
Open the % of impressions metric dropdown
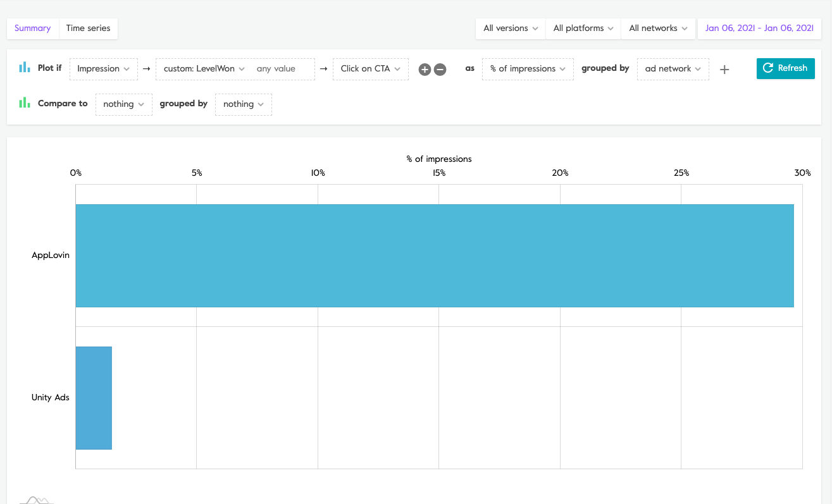tap(528, 69)
